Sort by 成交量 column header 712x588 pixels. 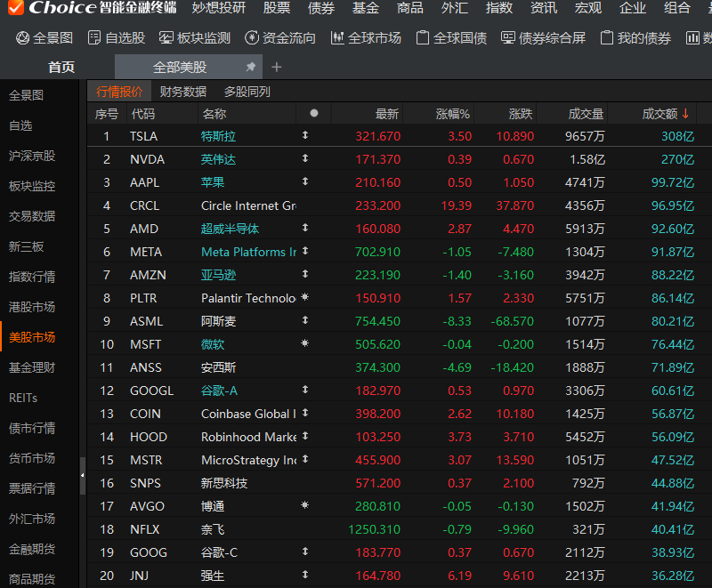(x=586, y=114)
